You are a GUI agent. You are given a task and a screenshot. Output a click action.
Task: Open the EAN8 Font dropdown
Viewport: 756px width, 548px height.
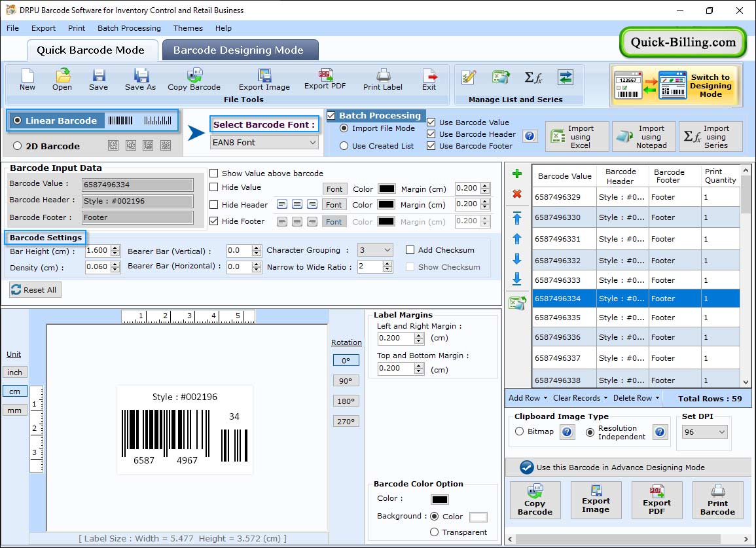(x=264, y=142)
